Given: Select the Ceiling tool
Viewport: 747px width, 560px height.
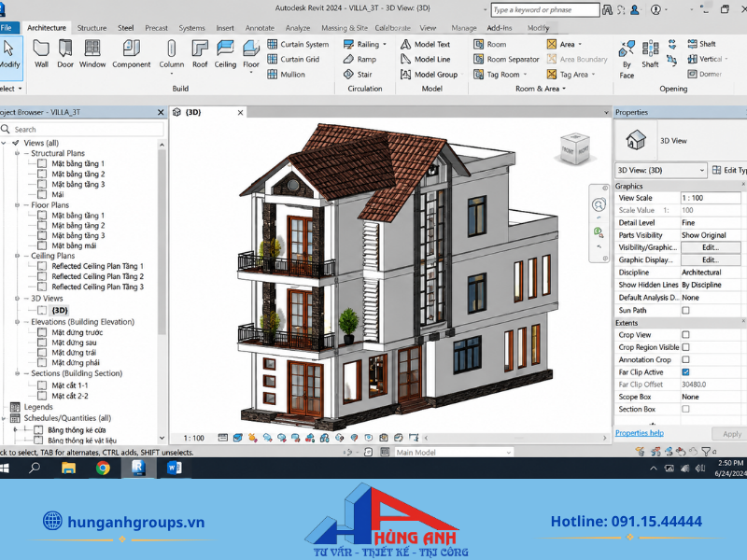Looking at the screenshot, I should point(225,54).
